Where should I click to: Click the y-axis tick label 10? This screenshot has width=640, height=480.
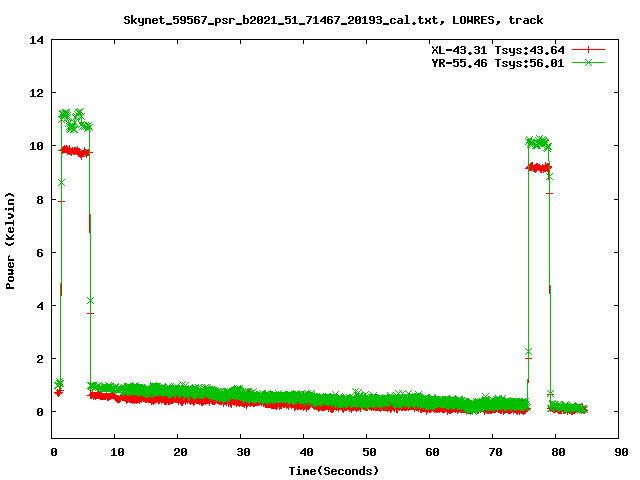click(36, 146)
